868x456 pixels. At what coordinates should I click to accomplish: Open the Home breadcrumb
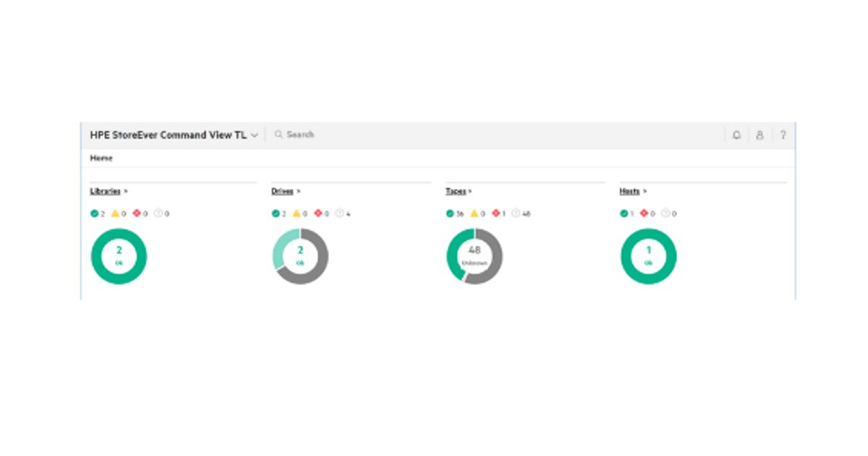(x=101, y=158)
